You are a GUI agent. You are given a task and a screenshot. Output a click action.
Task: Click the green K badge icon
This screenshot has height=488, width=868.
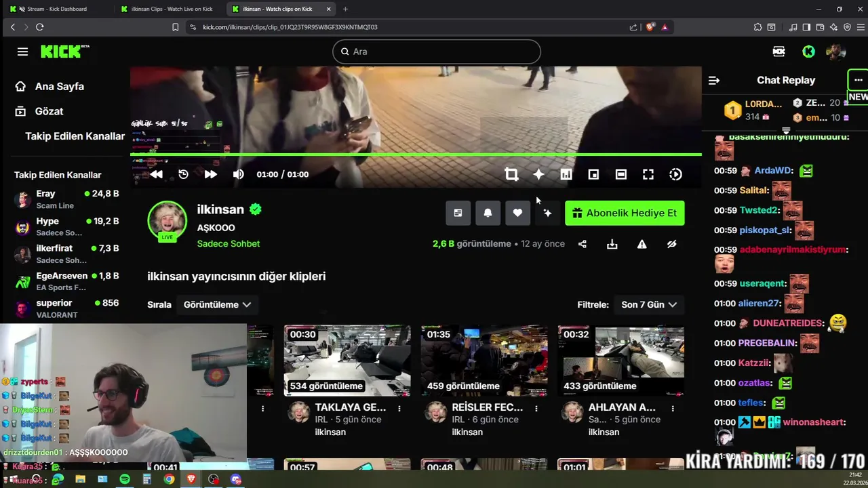[808, 52]
